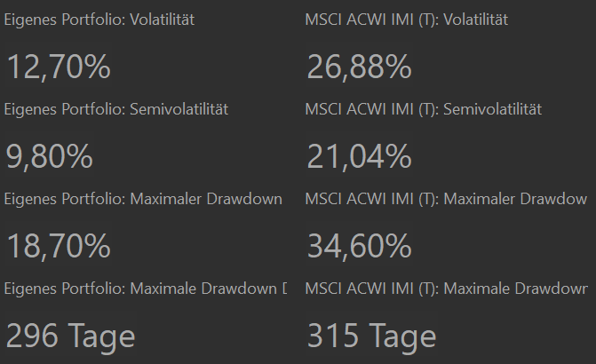
Task: Click the Eigenes Portfolio Volatilität label
Action: [99, 20]
